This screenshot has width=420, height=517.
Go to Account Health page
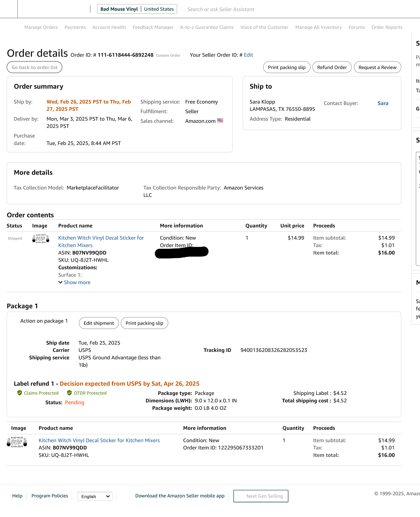coord(109,27)
